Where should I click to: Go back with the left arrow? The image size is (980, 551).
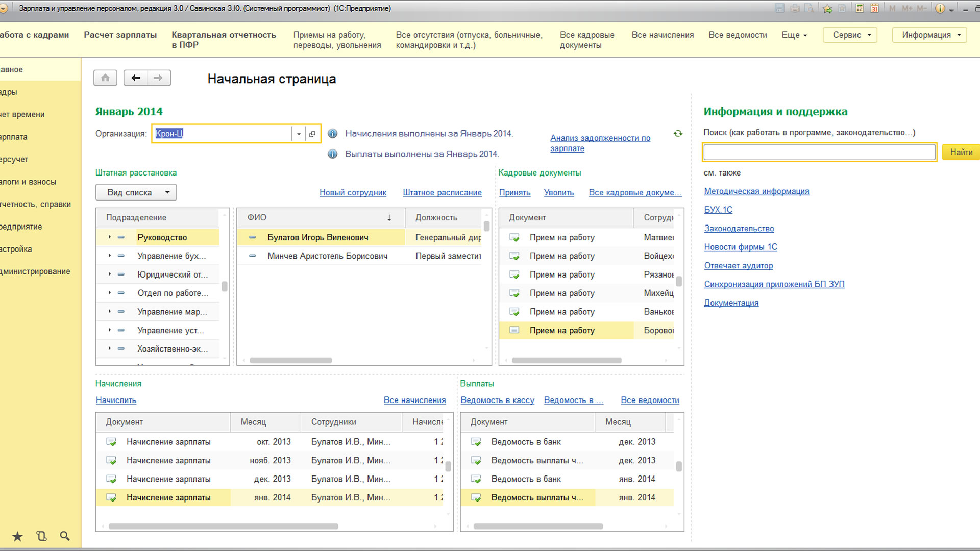pos(136,78)
